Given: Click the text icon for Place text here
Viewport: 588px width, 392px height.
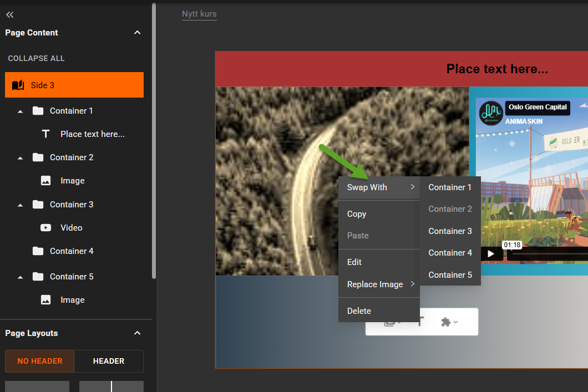Looking at the screenshot, I should pyautogui.click(x=46, y=134).
